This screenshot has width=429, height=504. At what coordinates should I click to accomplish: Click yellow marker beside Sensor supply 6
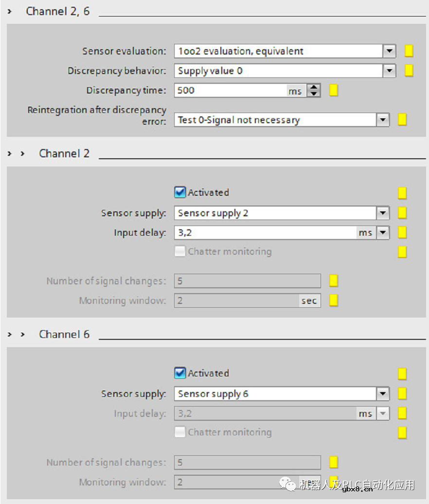point(402,393)
